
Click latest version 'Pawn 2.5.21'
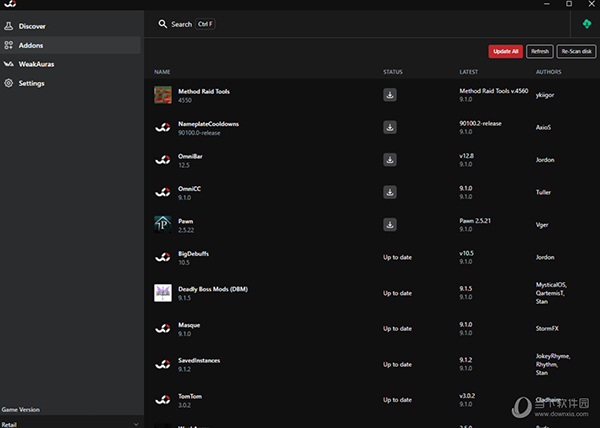475,221
